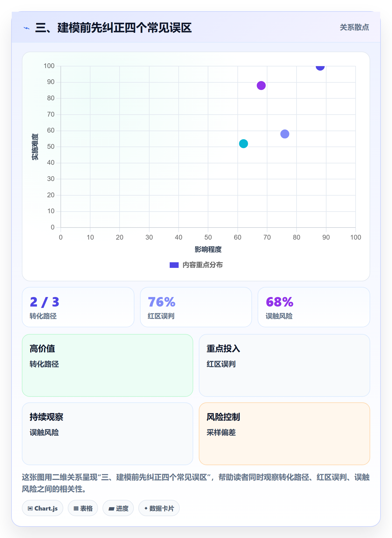Toggle the 内容重点分布 legend swatch
This screenshot has height=538, width=392.
click(174, 265)
